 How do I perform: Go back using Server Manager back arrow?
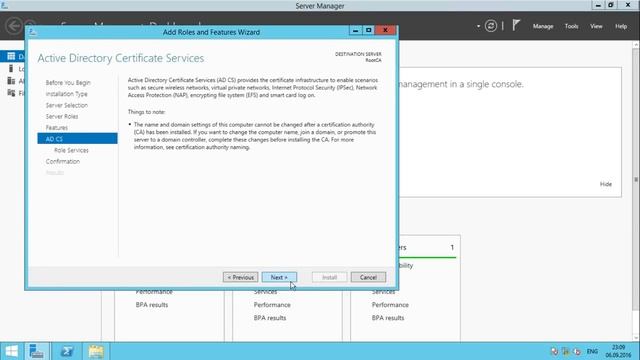point(13,26)
